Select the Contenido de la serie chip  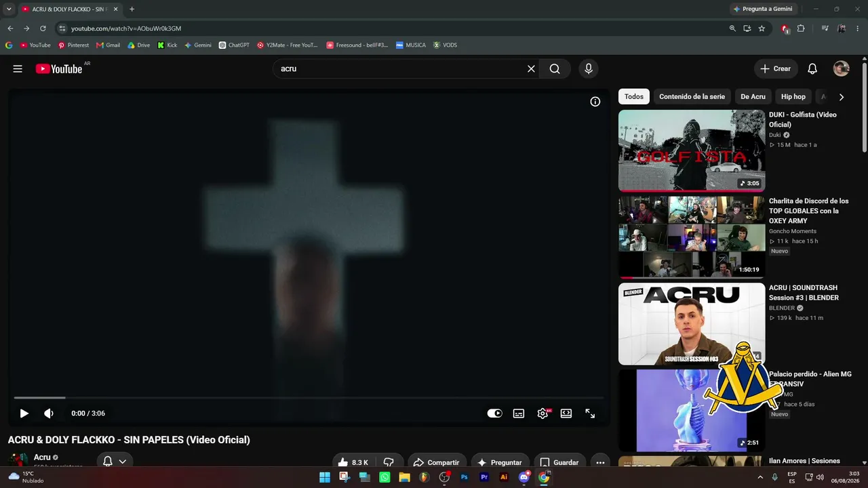(692, 97)
